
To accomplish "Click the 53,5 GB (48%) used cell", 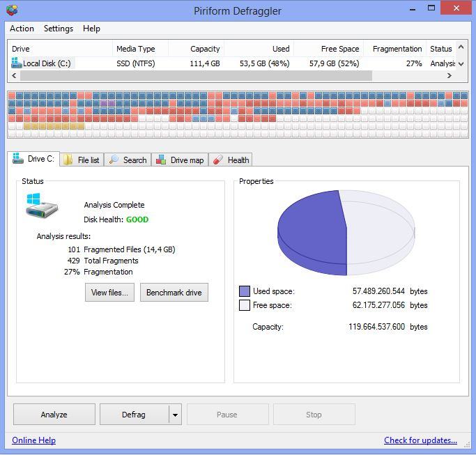I will point(264,63).
